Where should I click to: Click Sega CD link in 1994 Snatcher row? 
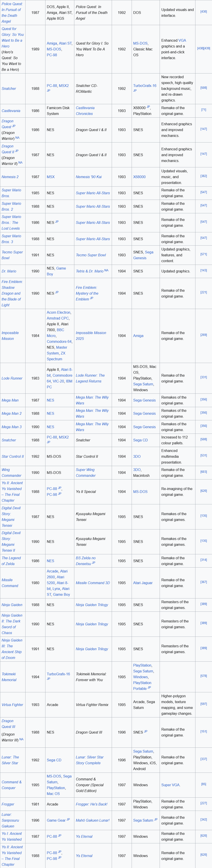(x=141, y=440)
